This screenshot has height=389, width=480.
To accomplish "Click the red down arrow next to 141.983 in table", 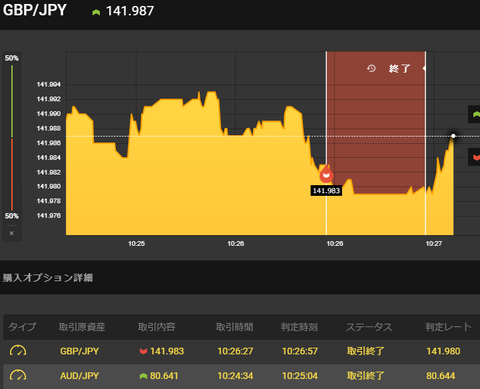I will (143, 351).
